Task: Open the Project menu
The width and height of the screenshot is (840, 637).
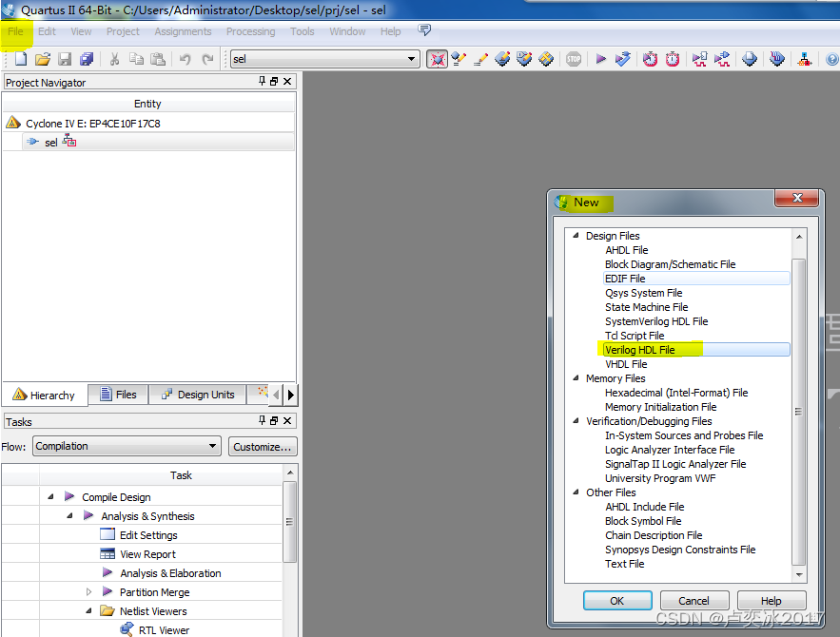Action: coord(123,31)
